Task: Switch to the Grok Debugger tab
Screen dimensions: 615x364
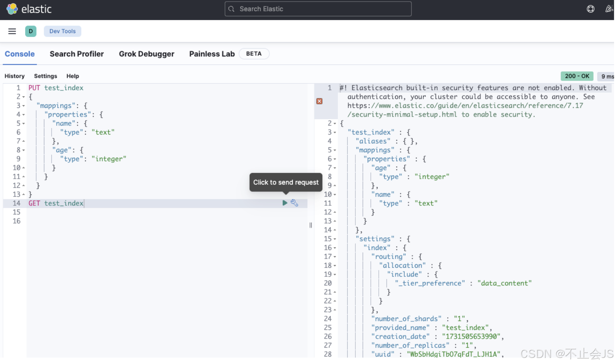Action: (x=147, y=54)
